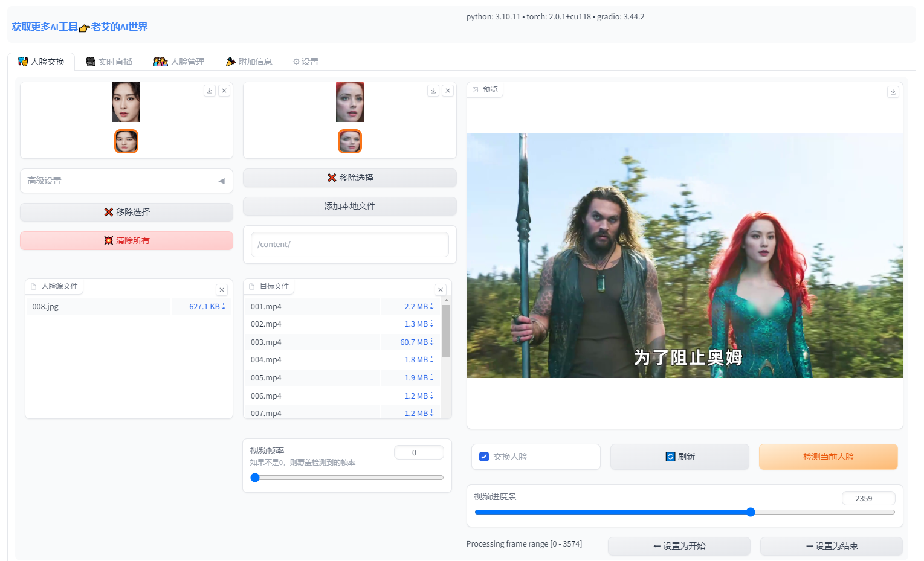924x561 pixels.
Task: Select the detected target face thumbnail
Action: point(349,141)
